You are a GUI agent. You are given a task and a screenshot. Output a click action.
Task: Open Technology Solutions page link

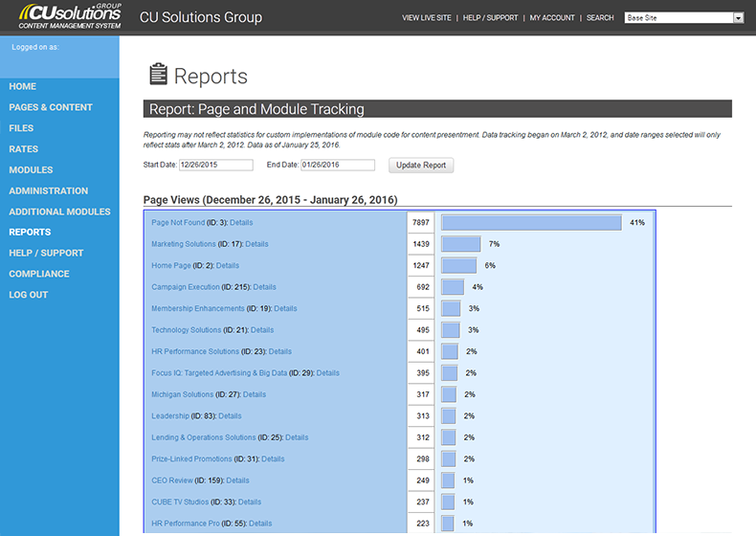pyautogui.click(x=186, y=330)
